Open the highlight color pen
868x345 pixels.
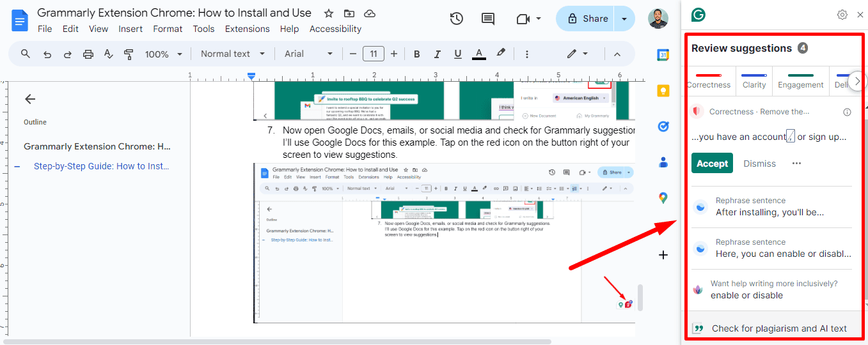click(x=501, y=54)
